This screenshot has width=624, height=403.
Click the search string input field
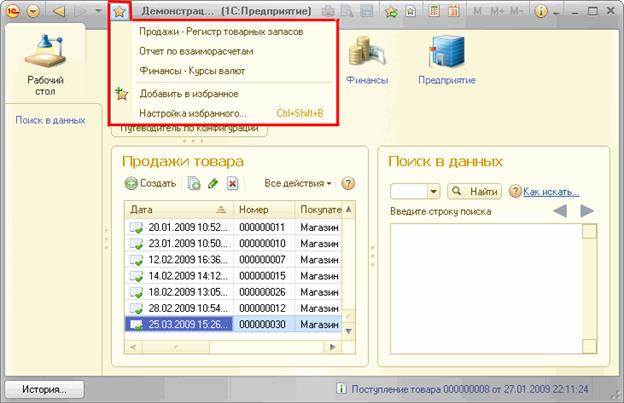[x=409, y=191]
